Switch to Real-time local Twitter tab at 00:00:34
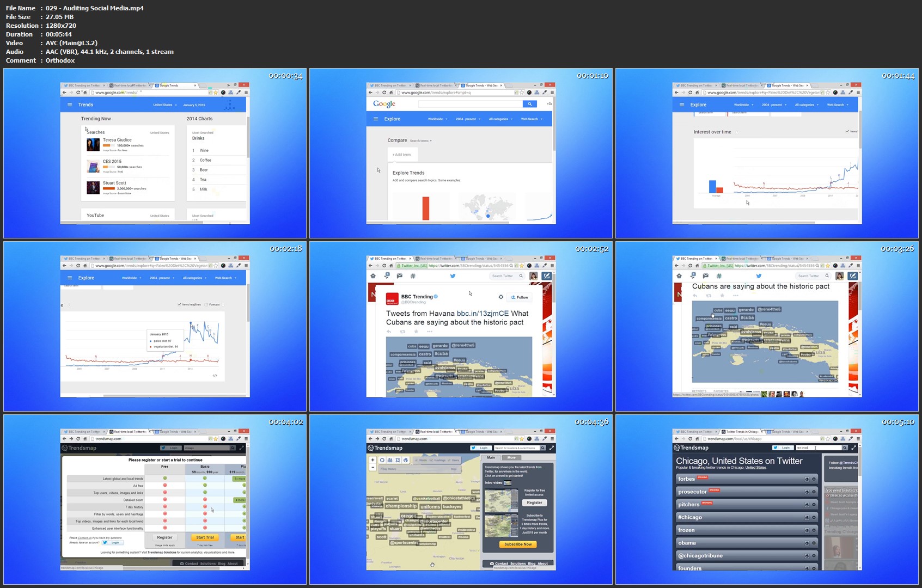922x588 pixels. (x=130, y=85)
